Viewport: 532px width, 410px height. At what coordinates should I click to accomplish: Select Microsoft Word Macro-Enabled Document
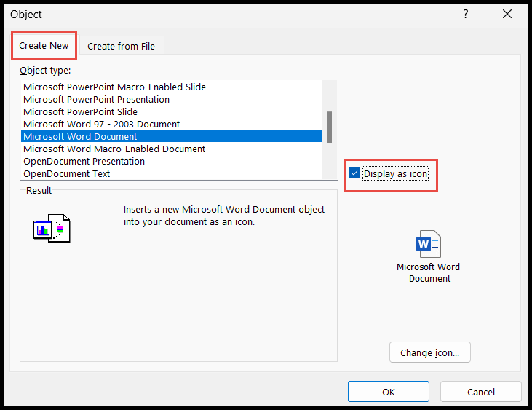pos(171,149)
